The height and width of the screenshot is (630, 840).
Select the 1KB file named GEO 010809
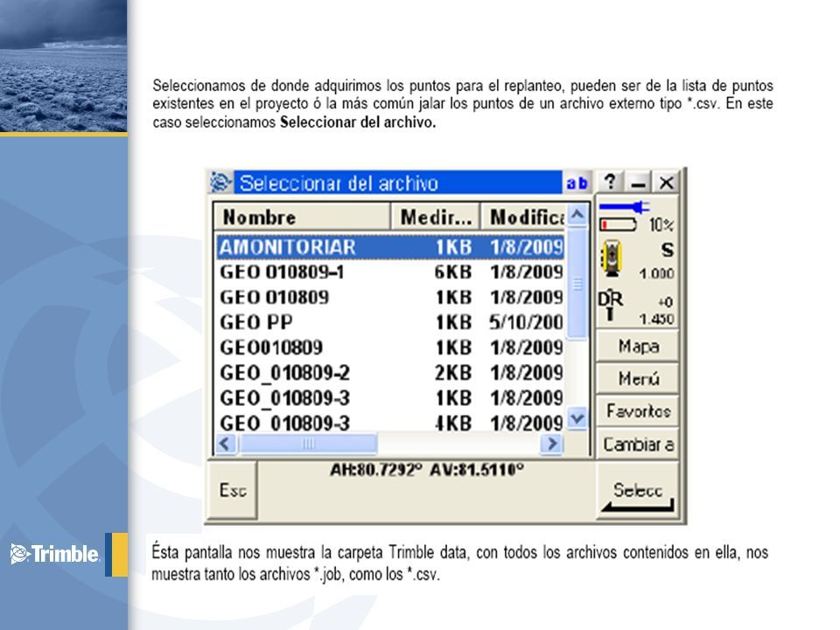390,297
